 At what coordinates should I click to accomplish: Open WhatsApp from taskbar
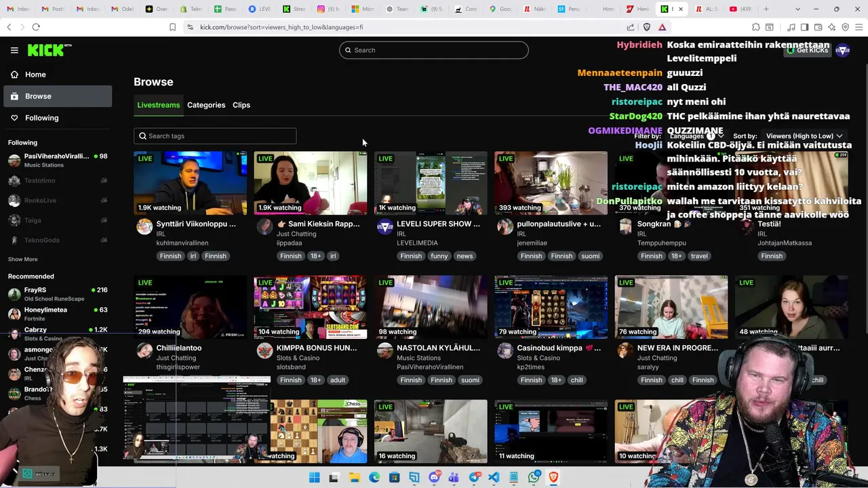point(534,478)
